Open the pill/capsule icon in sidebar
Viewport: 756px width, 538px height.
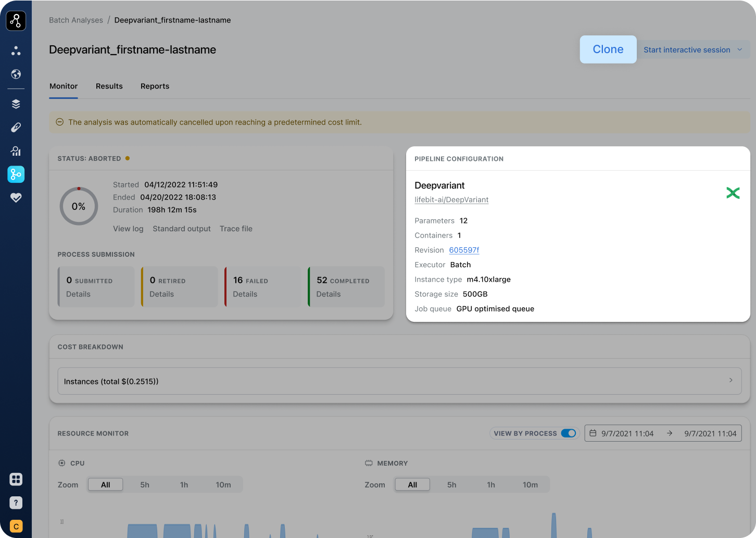[x=16, y=127]
